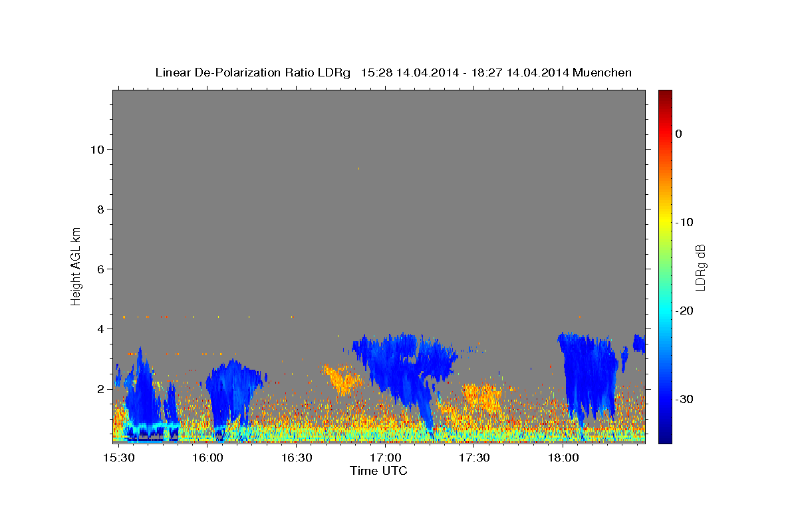Click the height tick label 10
This screenshot has width=798, height=532.
pos(97,149)
